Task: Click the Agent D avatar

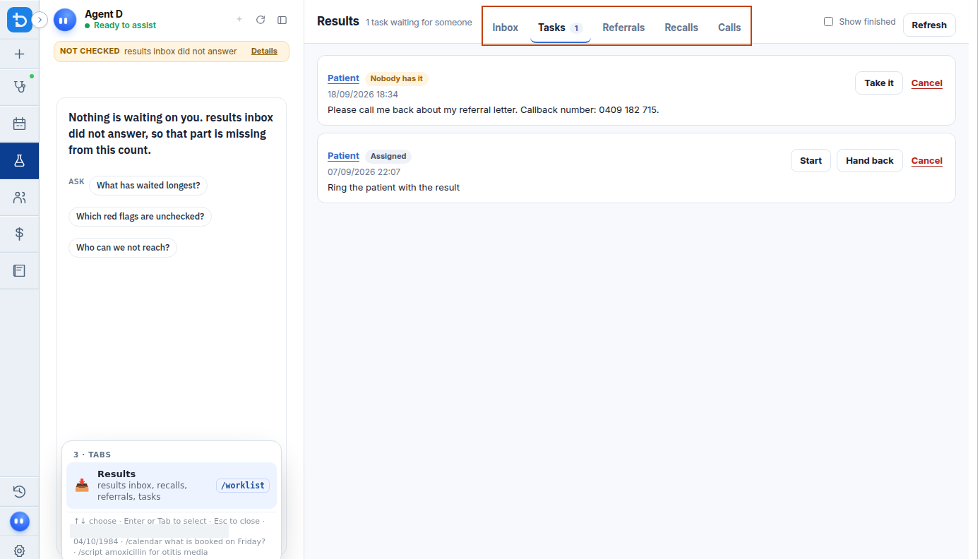Action: point(65,20)
